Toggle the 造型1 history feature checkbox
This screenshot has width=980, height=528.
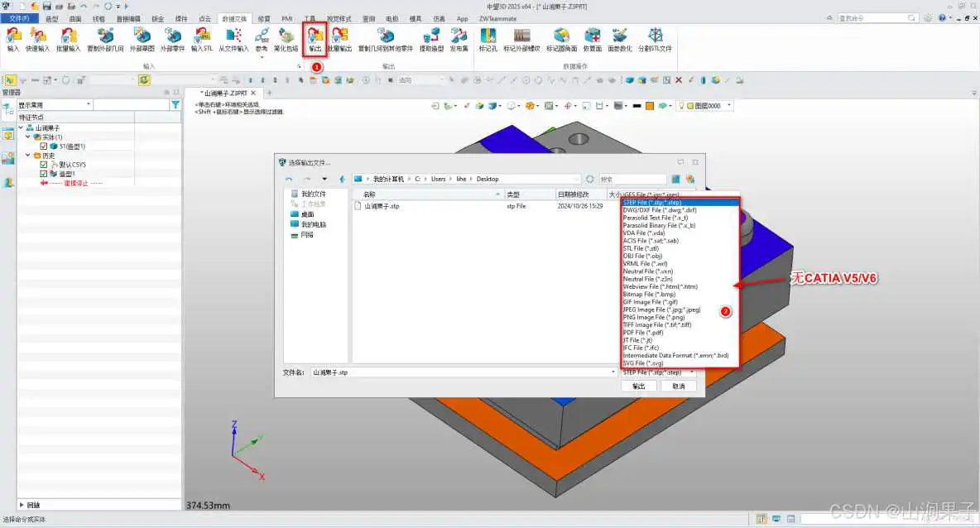tap(44, 174)
